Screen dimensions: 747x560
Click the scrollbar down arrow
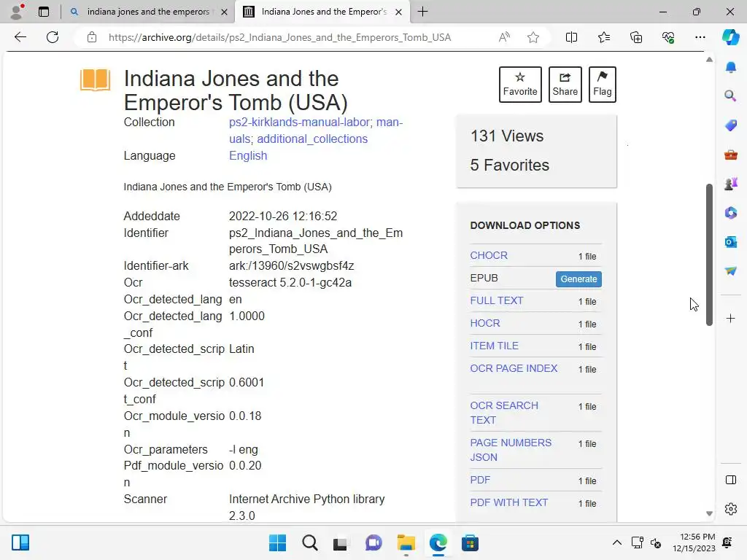pyautogui.click(x=709, y=513)
